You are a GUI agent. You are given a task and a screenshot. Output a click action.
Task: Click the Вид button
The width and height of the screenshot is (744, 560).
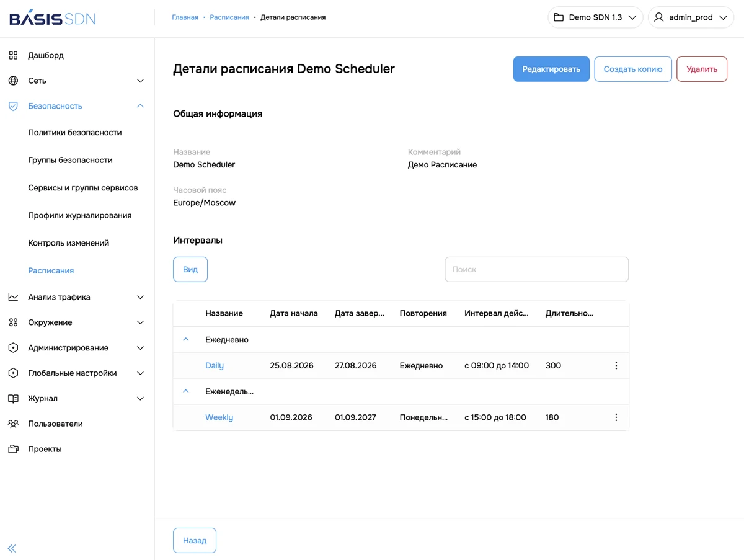pos(190,270)
